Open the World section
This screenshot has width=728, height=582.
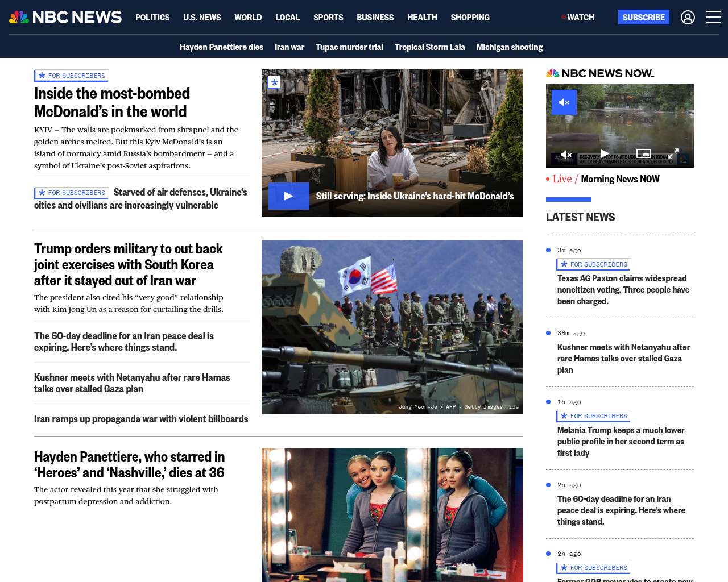point(248,18)
